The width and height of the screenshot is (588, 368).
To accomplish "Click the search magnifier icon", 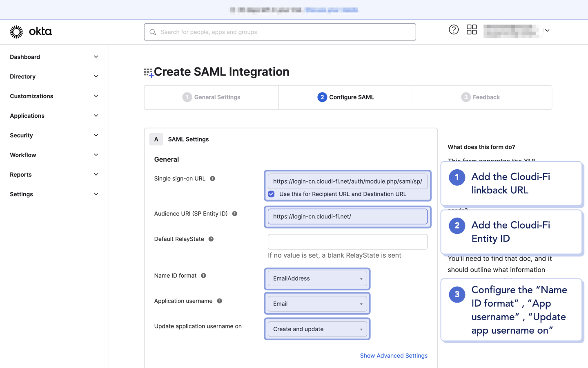I will [x=152, y=32].
